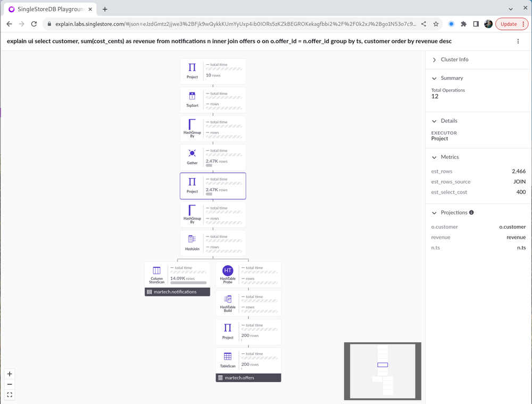Click the martech.notifications table label
The height and width of the screenshot is (404, 532).
coord(177,291)
